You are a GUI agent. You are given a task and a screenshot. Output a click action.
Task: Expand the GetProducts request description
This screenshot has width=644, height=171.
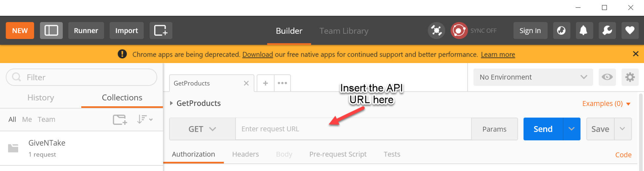tap(171, 103)
